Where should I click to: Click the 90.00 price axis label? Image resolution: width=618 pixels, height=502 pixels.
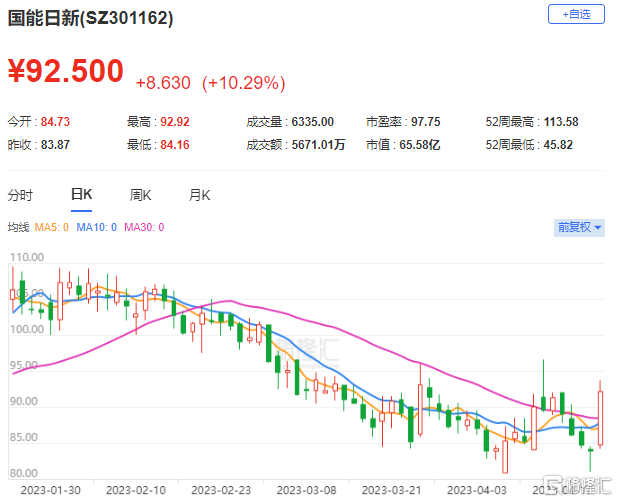[x=24, y=401]
